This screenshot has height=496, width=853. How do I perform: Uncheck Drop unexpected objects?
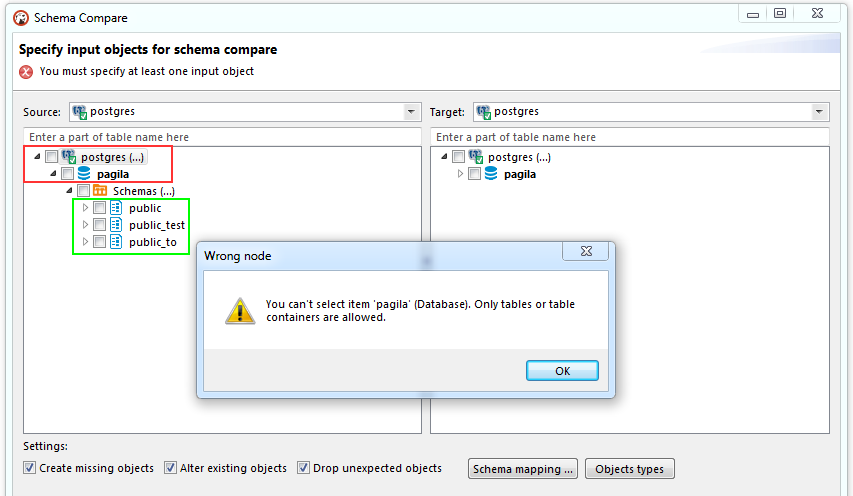click(304, 468)
